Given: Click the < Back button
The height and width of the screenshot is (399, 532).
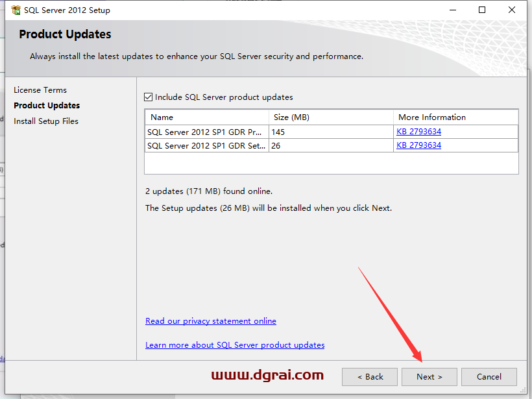Looking at the screenshot, I should 370,377.
